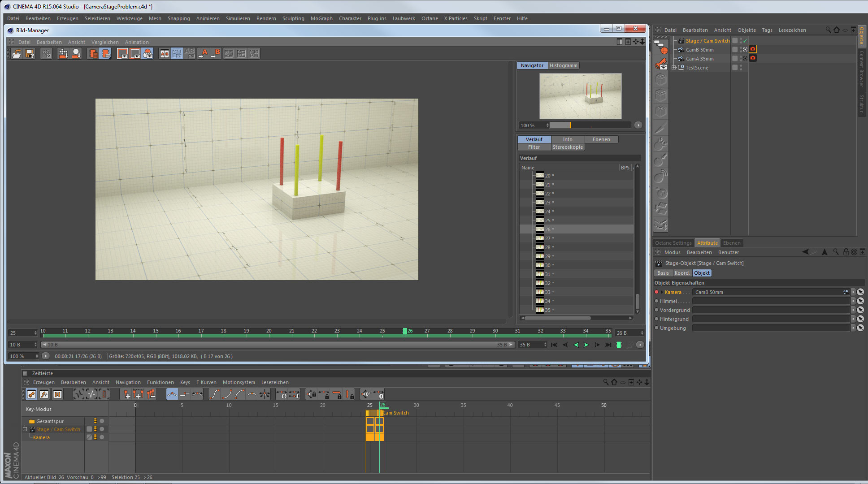Click CamB 50mm camera active tag icon
868x484 pixels.
click(753, 49)
